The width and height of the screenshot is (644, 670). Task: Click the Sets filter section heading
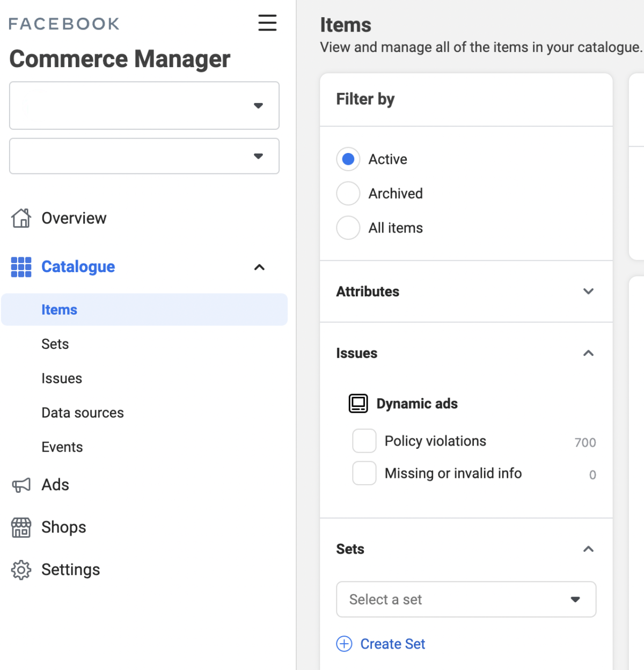tap(350, 549)
